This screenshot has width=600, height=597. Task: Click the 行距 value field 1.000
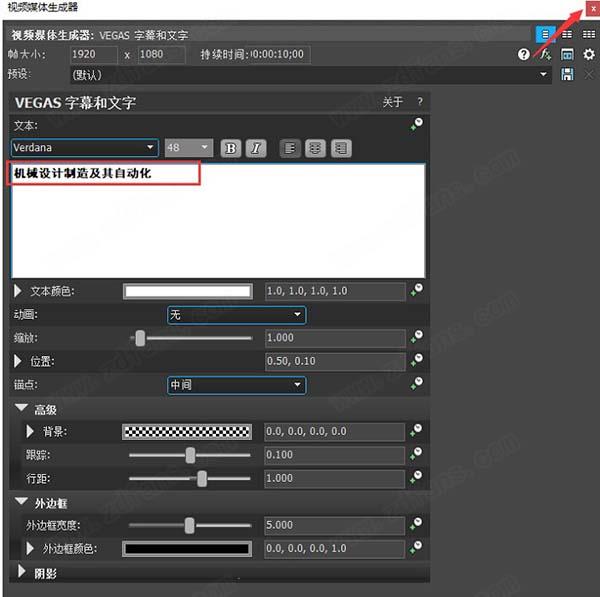click(x=334, y=478)
